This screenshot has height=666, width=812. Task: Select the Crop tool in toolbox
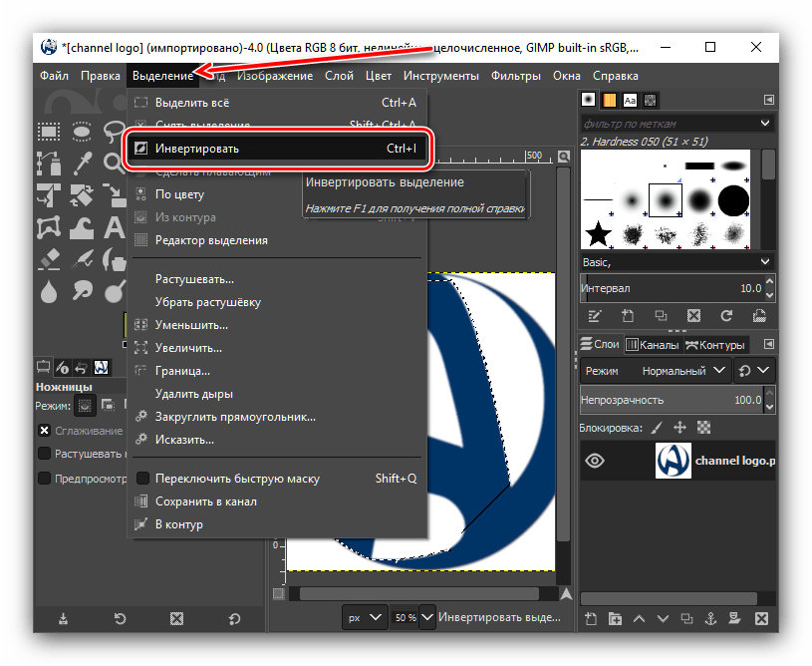point(49,195)
